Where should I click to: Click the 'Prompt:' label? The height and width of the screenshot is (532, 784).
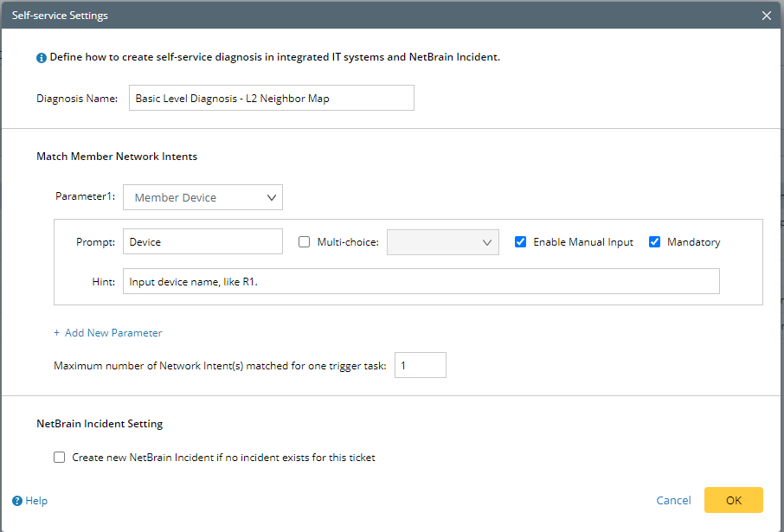(x=96, y=242)
